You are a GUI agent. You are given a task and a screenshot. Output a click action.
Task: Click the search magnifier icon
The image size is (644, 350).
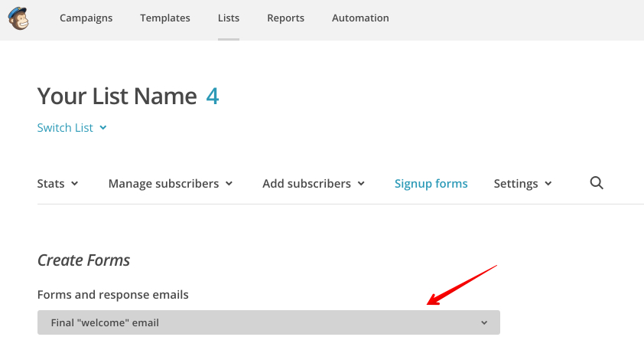(x=597, y=182)
